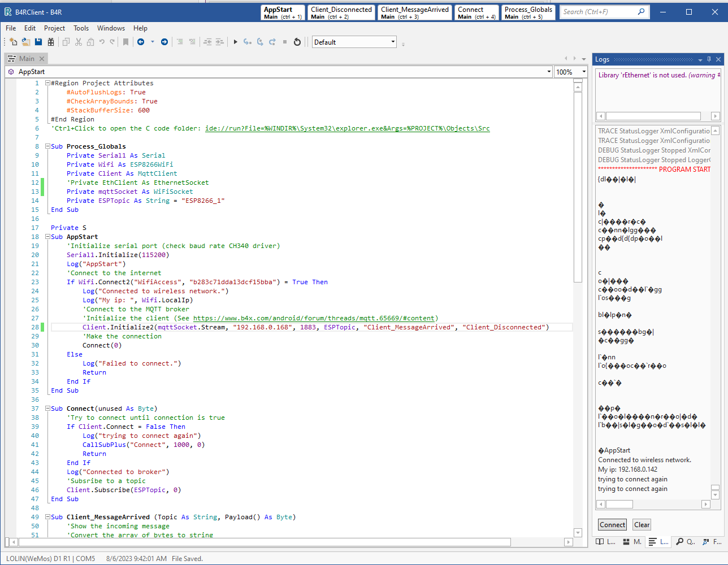Click the Save file toolbar icon
Screen dimensions: 728x565
(38, 42)
